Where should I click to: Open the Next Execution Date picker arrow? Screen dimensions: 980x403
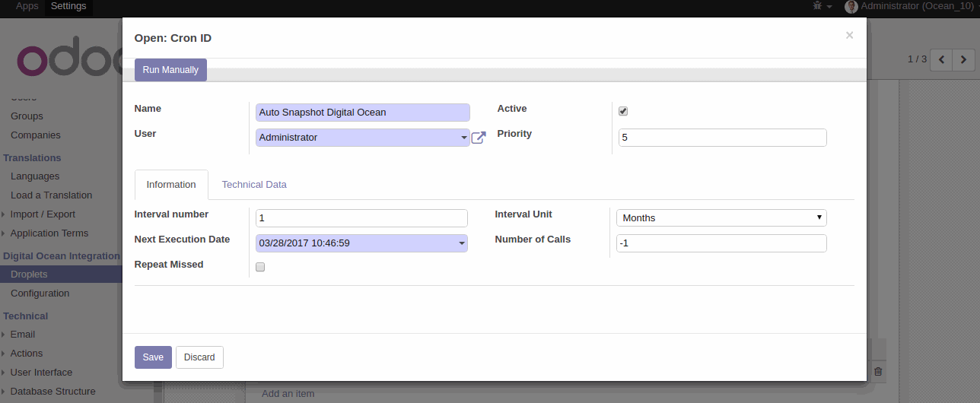click(462, 243)
